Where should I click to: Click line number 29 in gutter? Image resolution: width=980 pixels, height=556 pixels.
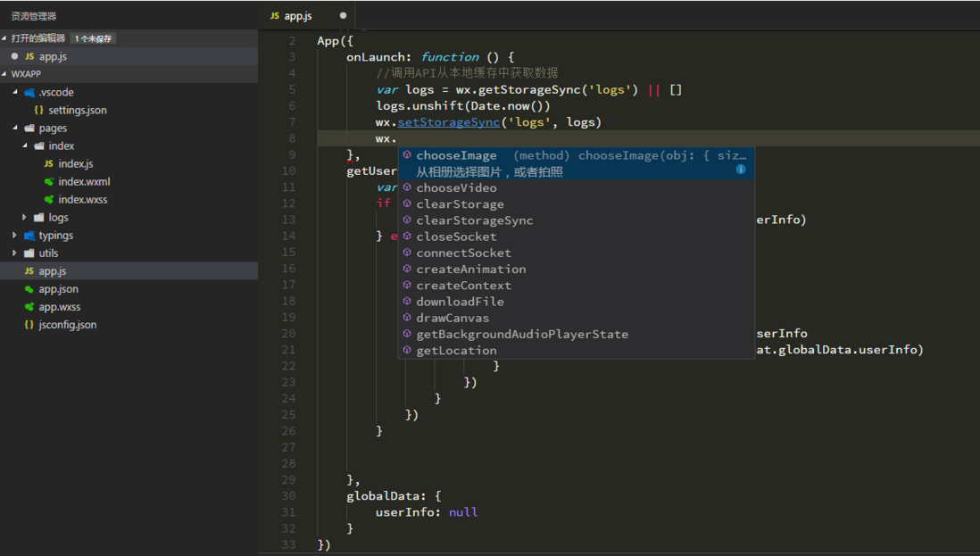pyautogui.click(x=288, y=480)
